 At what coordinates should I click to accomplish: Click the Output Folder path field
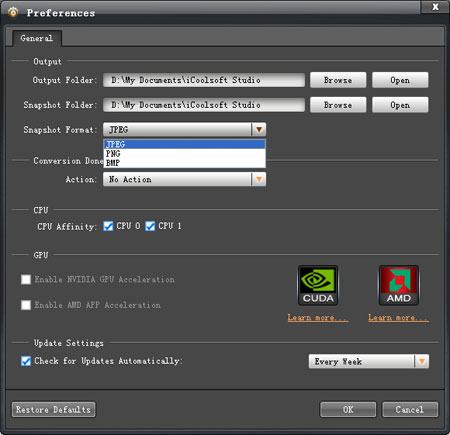coord(204,80)
